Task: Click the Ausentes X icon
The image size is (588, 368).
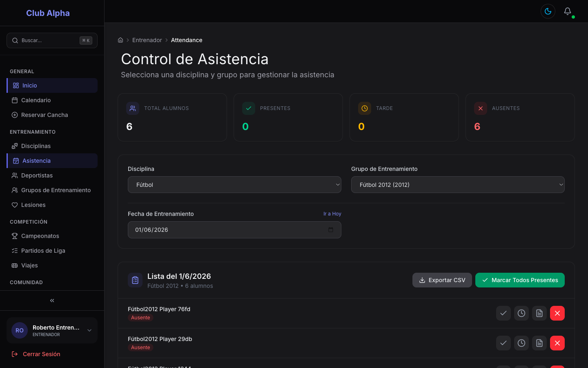Action: (481, 108)
